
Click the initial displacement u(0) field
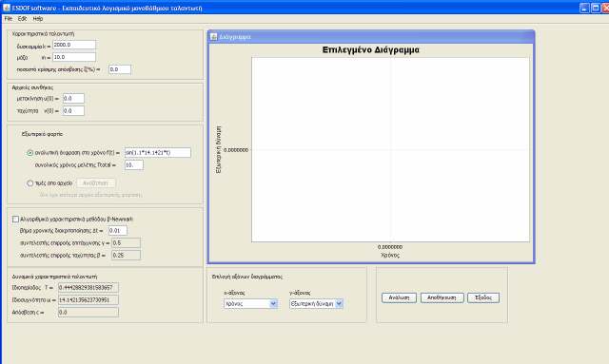(73, 99)
